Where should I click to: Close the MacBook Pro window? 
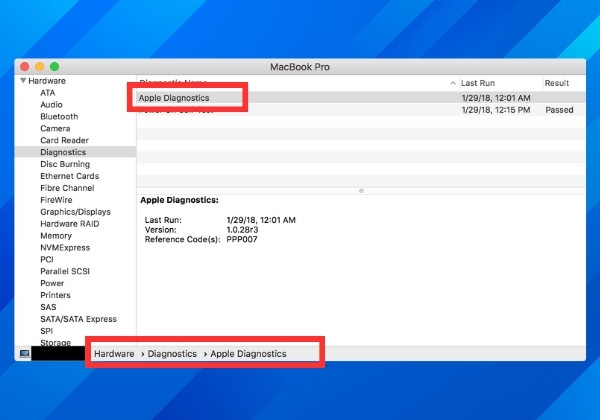[25, 67]
